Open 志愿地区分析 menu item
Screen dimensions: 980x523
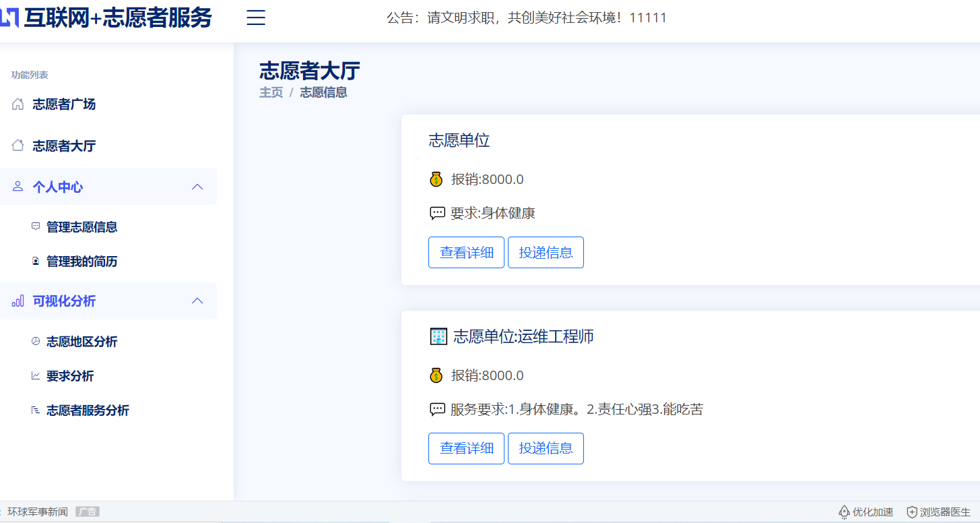coord(82,342)
